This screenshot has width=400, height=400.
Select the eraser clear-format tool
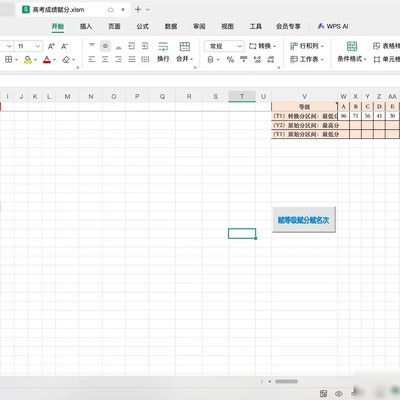tap(66, 60)
